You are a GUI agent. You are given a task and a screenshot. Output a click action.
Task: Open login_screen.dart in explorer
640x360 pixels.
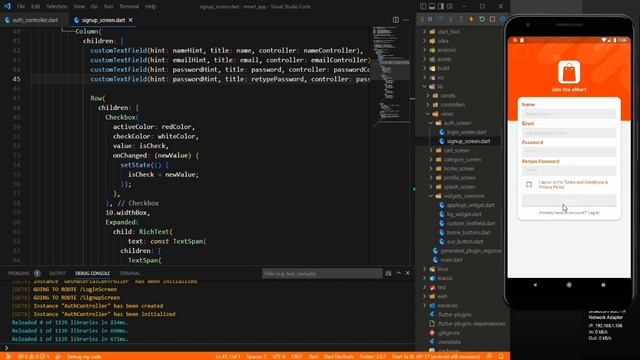click(466, 132)
